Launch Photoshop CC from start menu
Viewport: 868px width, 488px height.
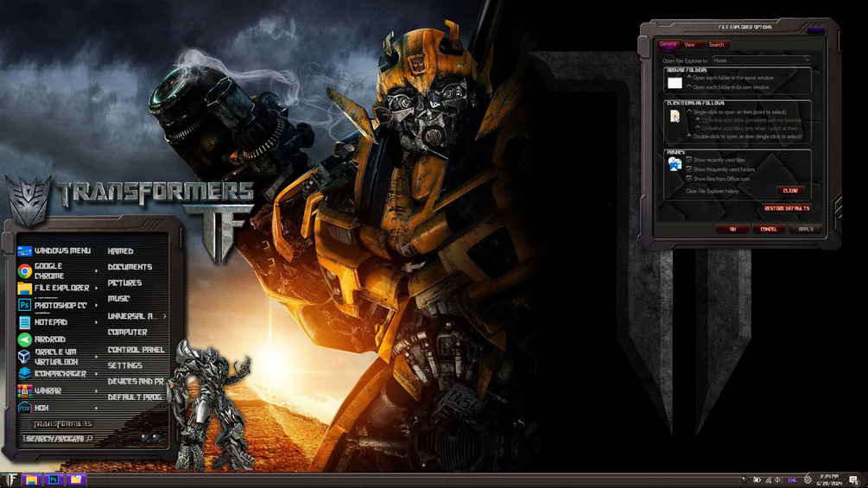(x=24, y=305)
